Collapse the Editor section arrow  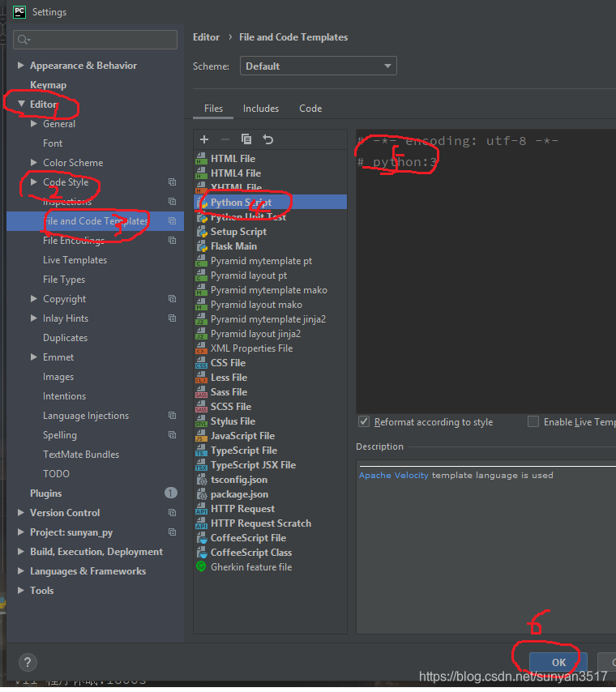tap(21, 104)
